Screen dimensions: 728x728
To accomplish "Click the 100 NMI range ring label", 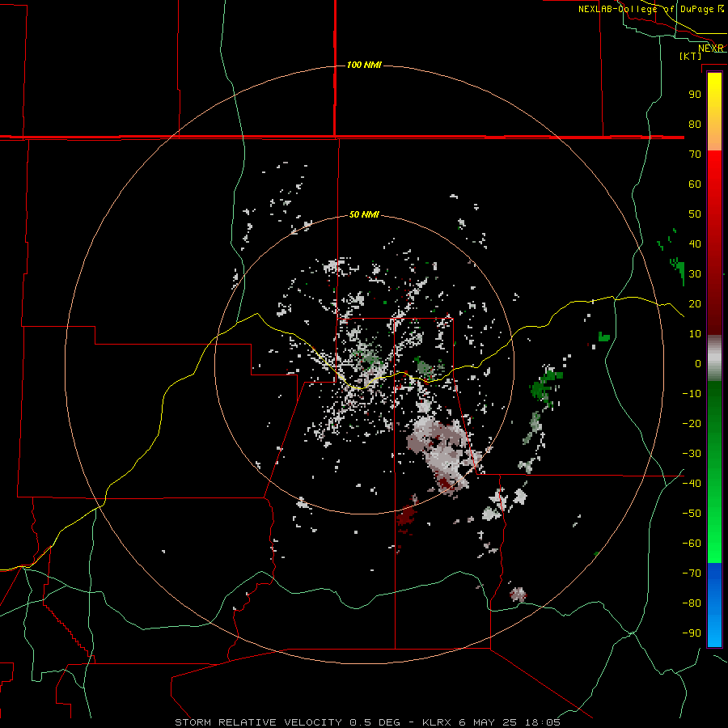I will tap(364, 65).
